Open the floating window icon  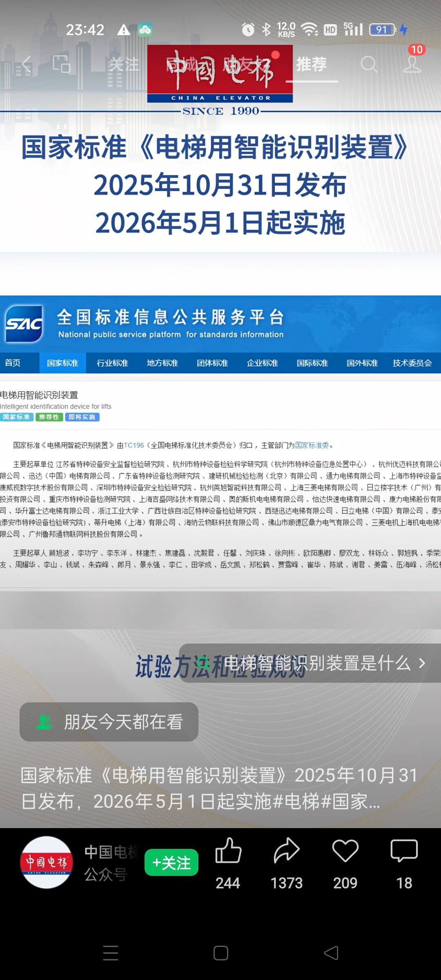tap(62, 65)
